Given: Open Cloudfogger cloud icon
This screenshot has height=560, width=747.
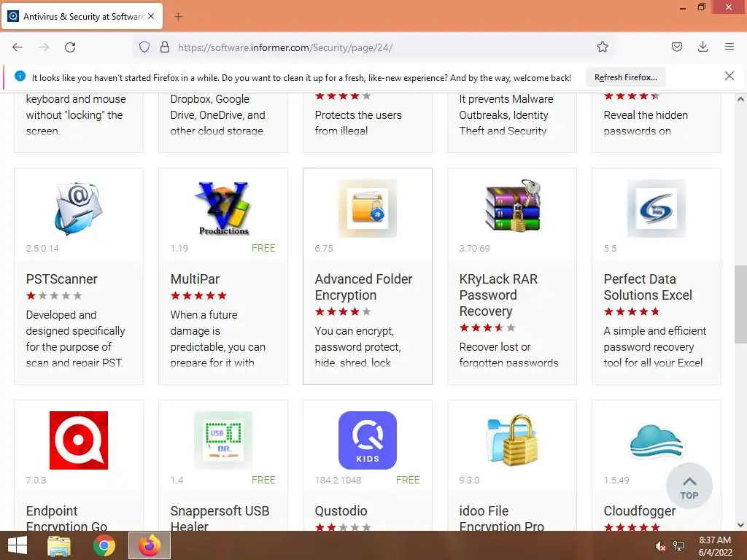Looking at the screenshot, I should 657,440.
